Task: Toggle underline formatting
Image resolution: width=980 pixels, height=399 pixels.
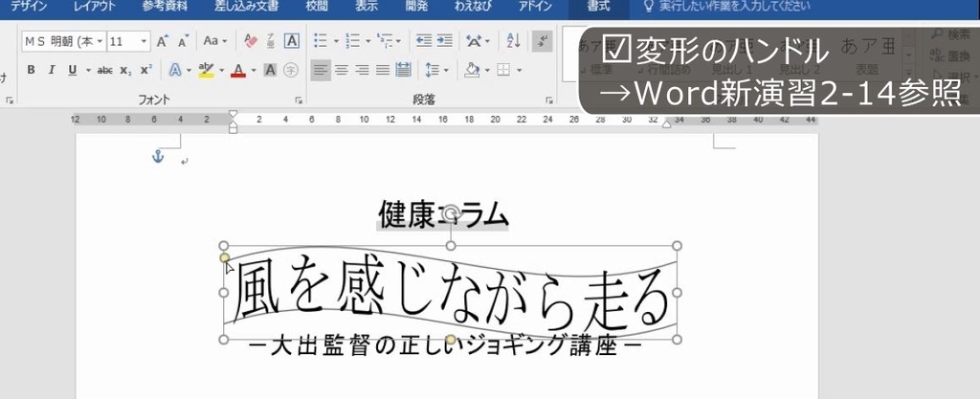Action: (73, 70)
